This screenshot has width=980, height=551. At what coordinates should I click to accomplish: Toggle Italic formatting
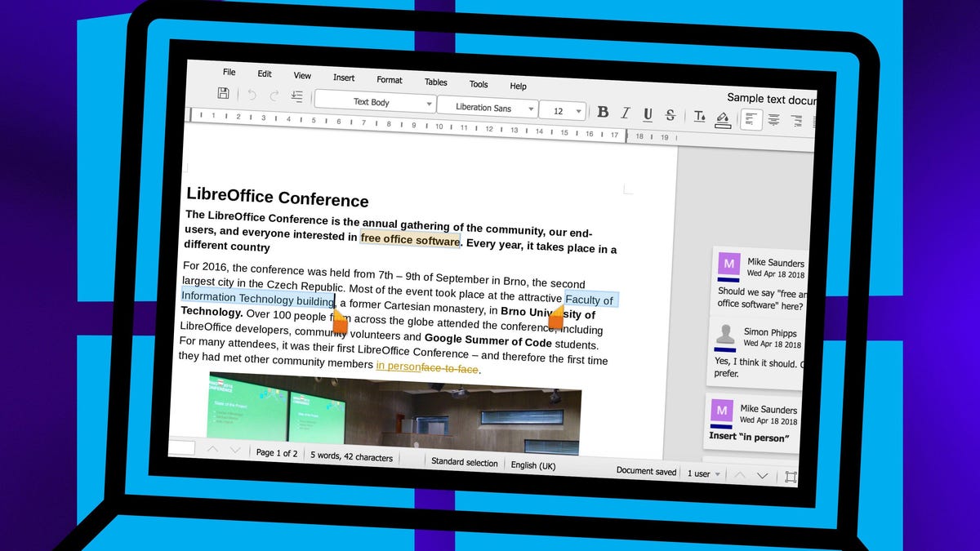coord(626,113)
